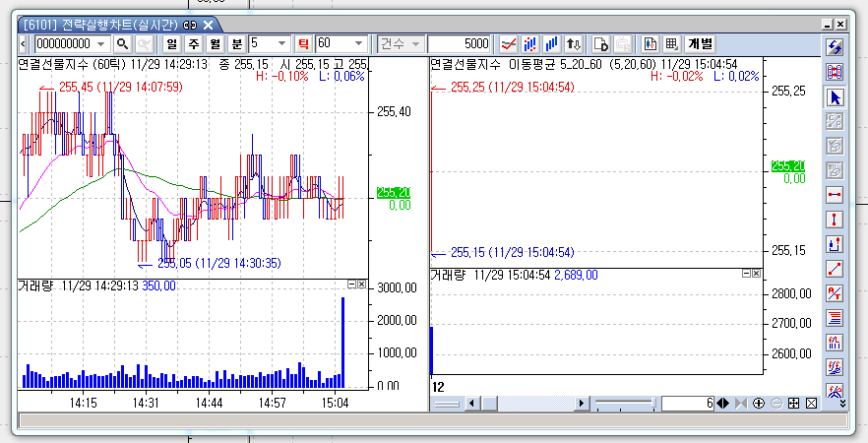The height and width of the screenshot is (443, 868).
Task: Select the vertical line drawing tool
Action: point(835,219)
